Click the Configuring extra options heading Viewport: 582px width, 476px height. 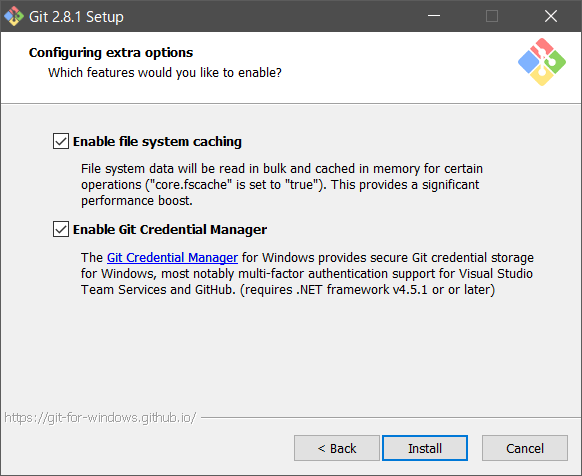111,53
